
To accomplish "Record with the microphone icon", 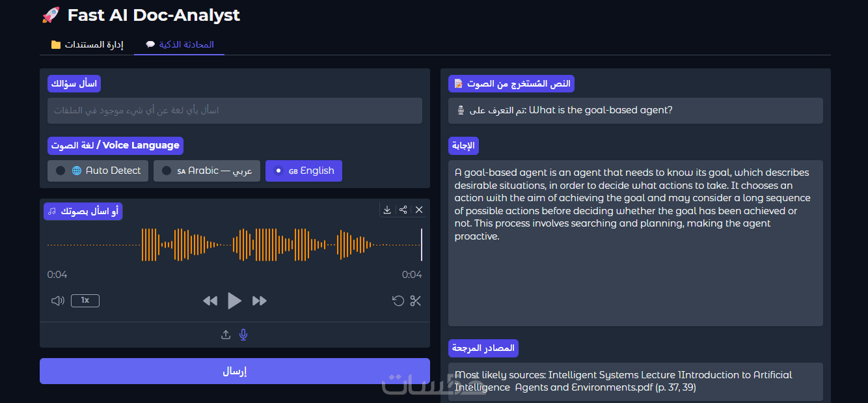I will (x=243, y=335).
